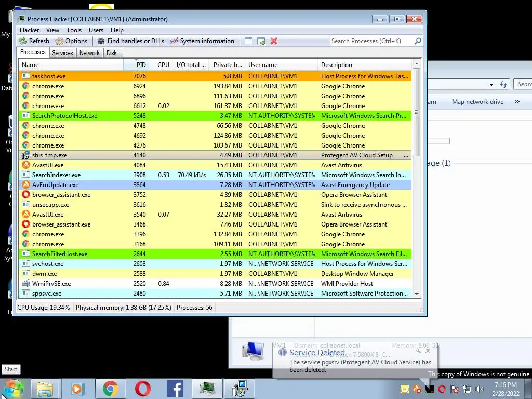Click the WmiPrvSE.exe process icon

[x=26, y=283]
